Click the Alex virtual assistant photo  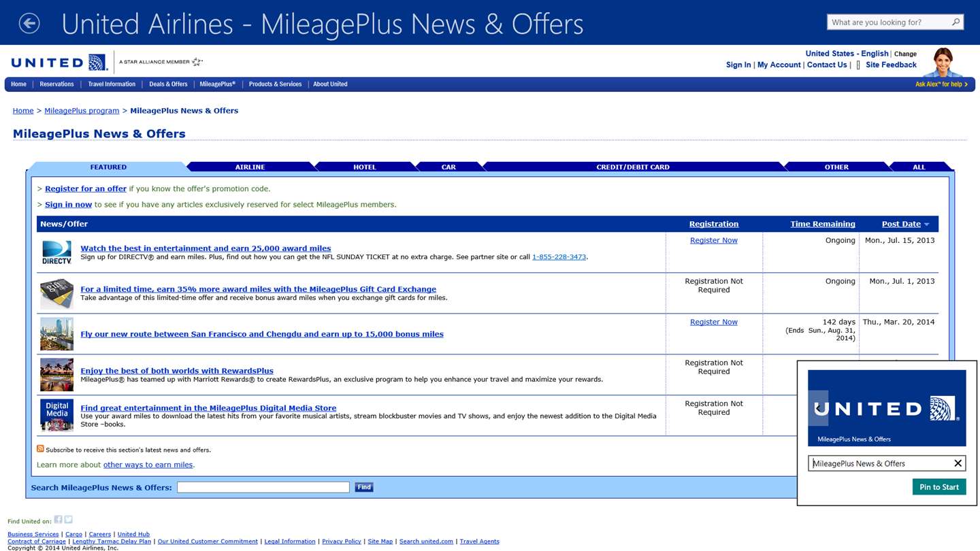click(x=943, y=63)
